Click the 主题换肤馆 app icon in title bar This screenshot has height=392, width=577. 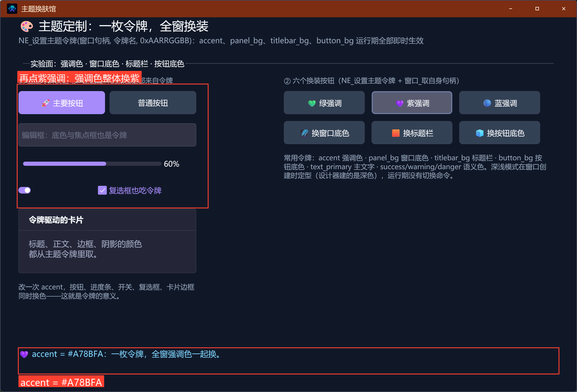click(12, 9)
